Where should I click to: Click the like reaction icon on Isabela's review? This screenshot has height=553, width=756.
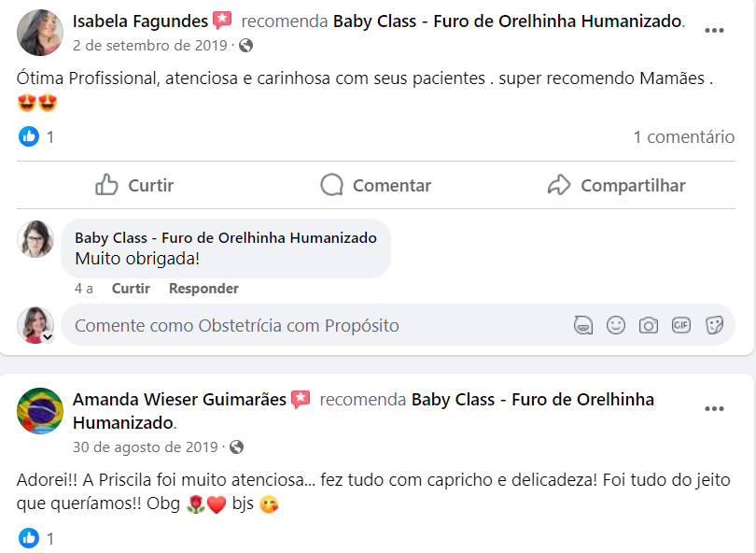click(29, 136)
